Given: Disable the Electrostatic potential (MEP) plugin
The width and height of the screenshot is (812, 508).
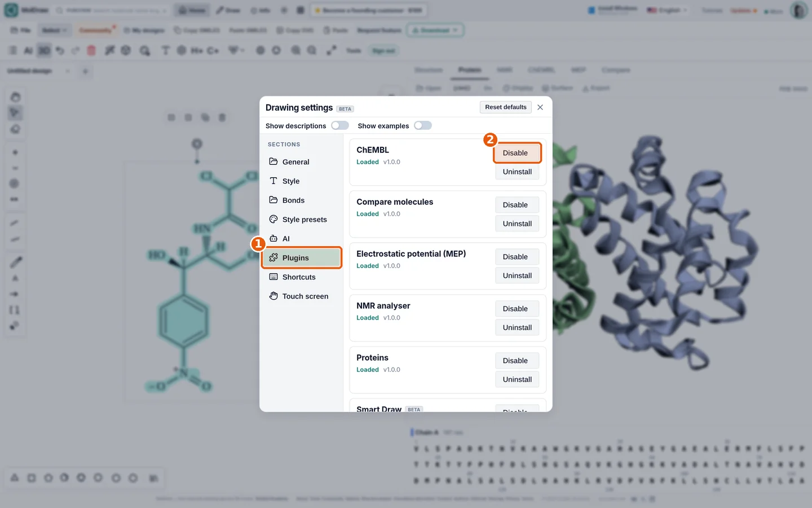Looking at the screenshot, I should [x=517, y=257].
